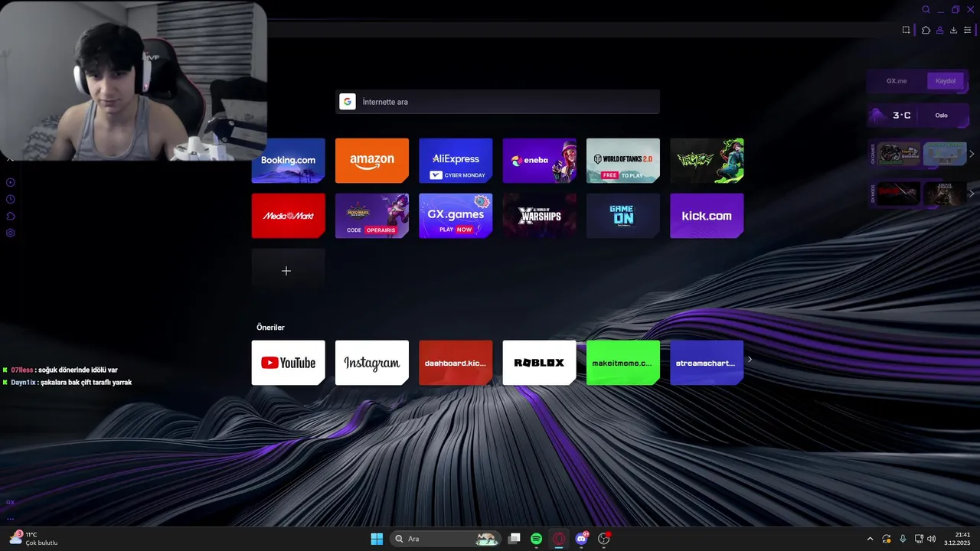Open the green graffiti game tile
The image size is (980, 551).
pyautogui.click(x=707, y=161)
